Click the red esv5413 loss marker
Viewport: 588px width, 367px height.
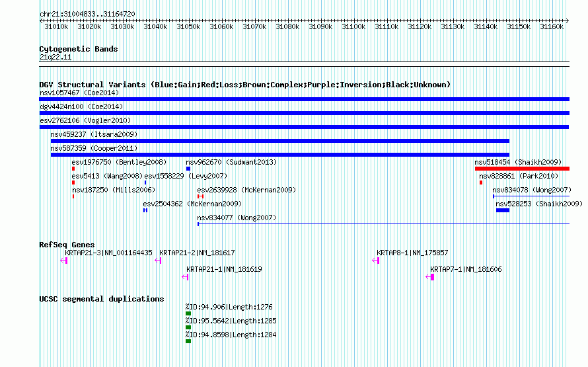[x=73, y=183]
